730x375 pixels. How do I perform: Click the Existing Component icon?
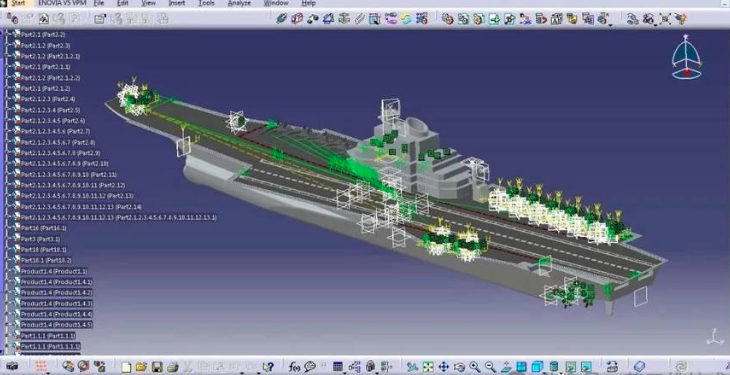(494, 19)
